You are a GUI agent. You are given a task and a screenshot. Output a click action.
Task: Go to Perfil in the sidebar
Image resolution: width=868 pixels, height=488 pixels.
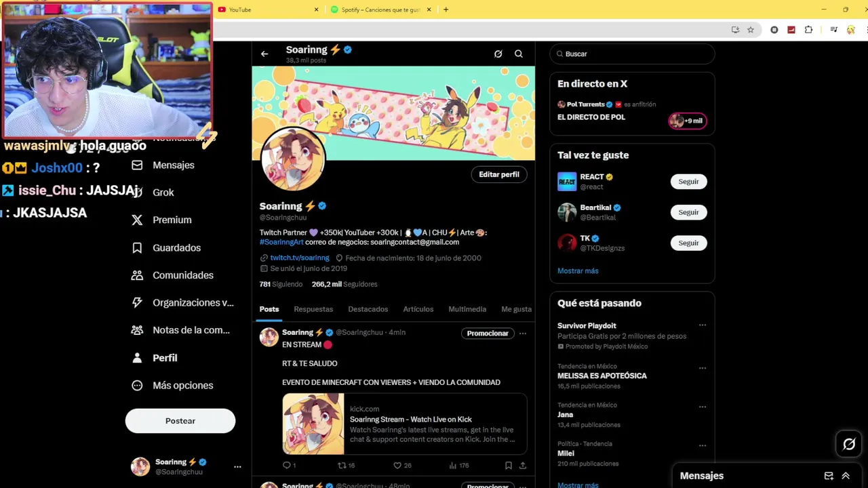tap(155, 358)
